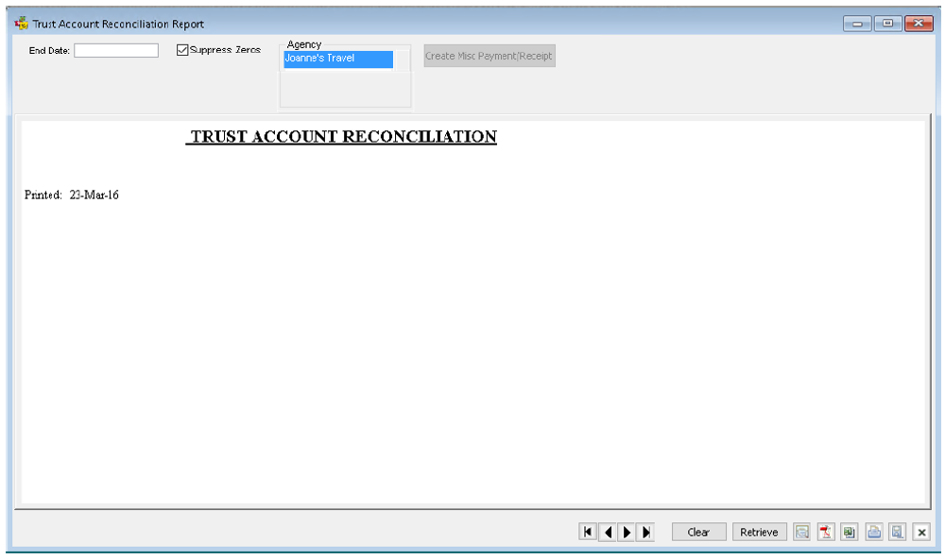Jump to the last report page
Screen dimensions: 945x560
point(646,533)
